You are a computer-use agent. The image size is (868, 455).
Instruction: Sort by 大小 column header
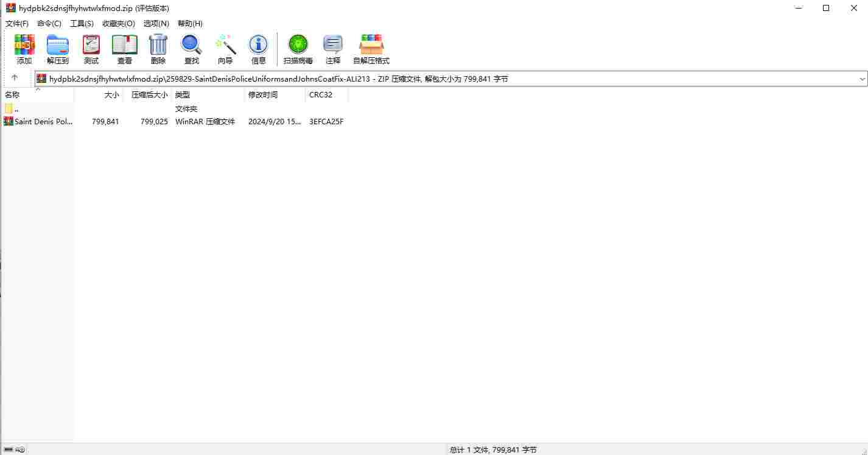coord(99,95)
